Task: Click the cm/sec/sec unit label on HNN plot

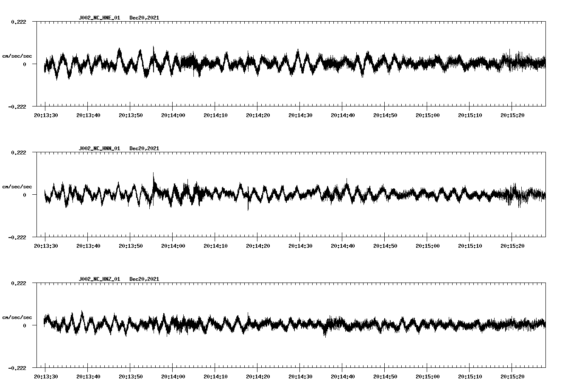Action: (17, 187)
